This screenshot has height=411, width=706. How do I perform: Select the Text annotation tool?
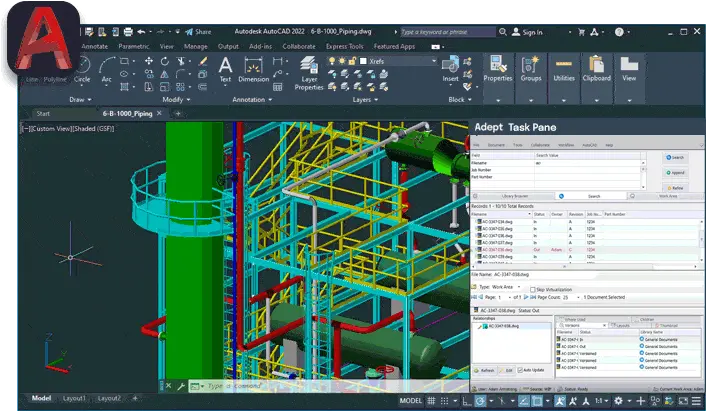point(225,70)
